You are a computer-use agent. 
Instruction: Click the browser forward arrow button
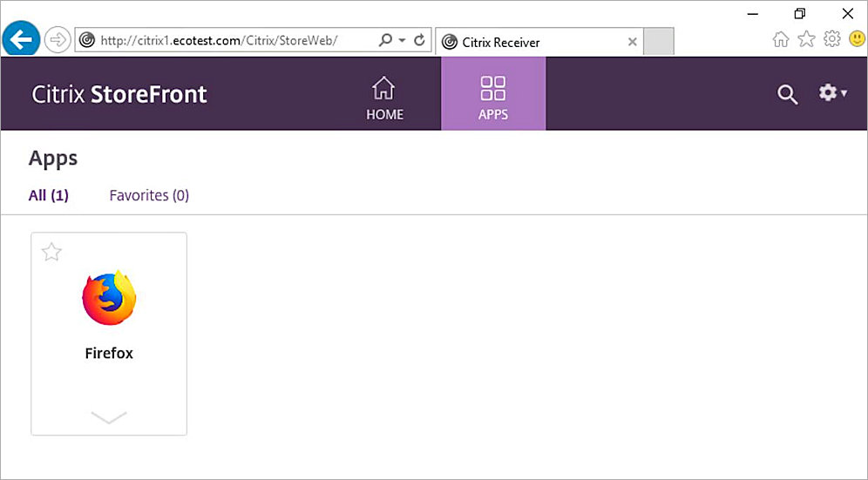(x=57, y=40)
